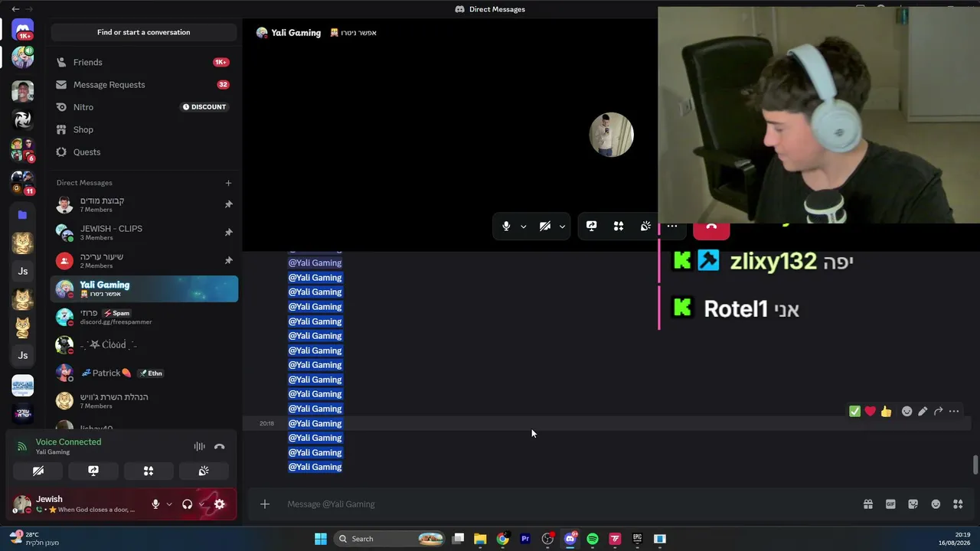Viewport: 980px width, 551px height.
Task: Open Epic Games Launcher from the taskbar
Action: click(x=637, y=539)
